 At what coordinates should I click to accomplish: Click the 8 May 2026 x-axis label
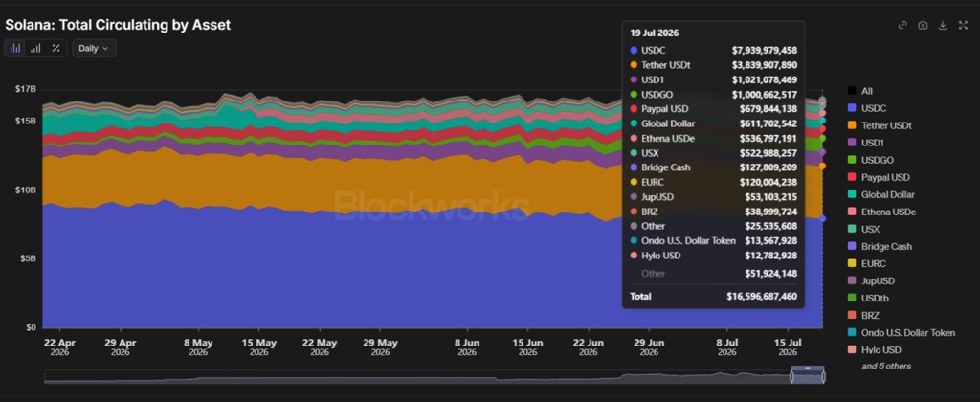(x=198, y=347)
